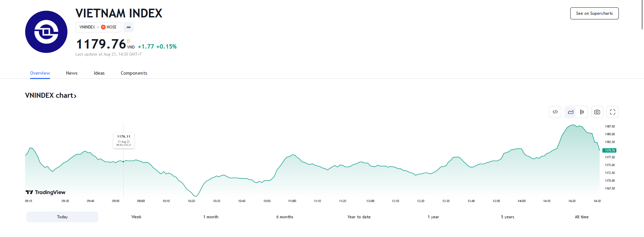
Task: Click the HOSE exchange flag icon
Action: 103,27
